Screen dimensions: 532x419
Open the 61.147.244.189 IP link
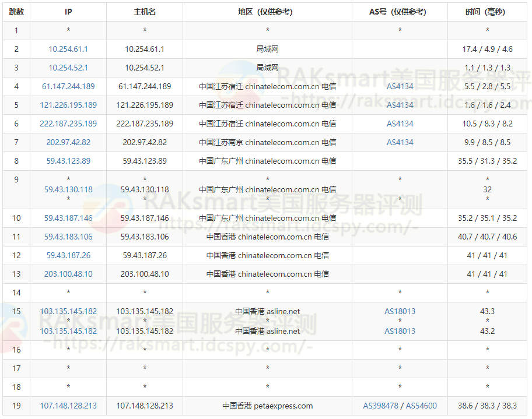(68, 87)
